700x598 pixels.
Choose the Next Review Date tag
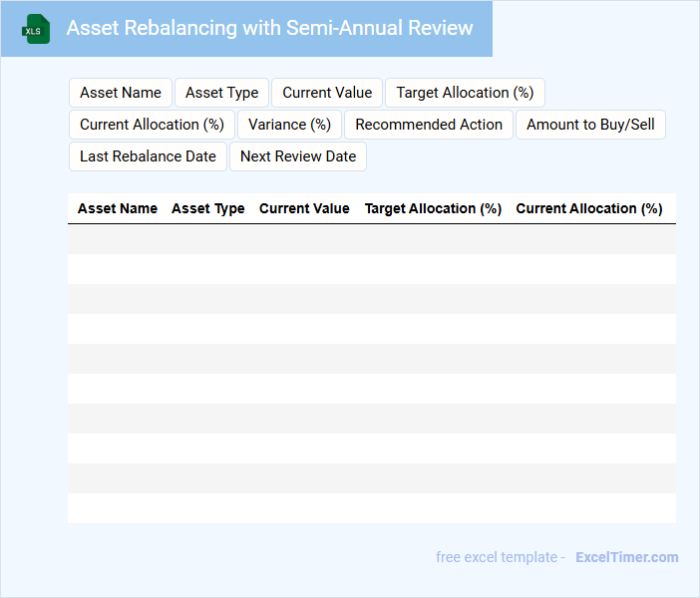(x=298, y=156)
